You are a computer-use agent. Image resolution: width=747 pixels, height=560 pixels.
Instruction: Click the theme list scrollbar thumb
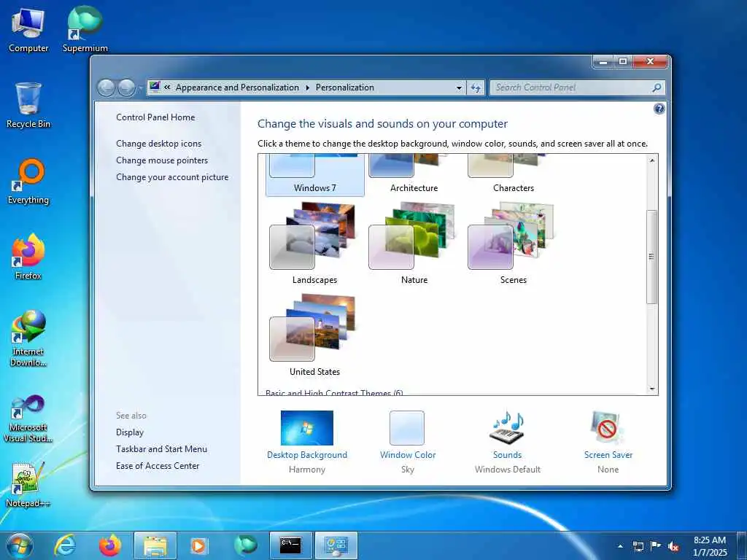(x=651, y=257)
